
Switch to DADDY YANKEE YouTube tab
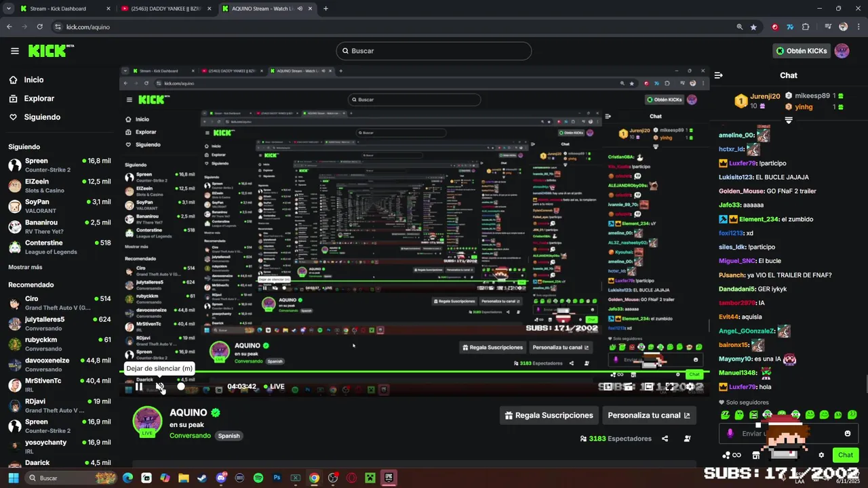[x=166, y=9]
